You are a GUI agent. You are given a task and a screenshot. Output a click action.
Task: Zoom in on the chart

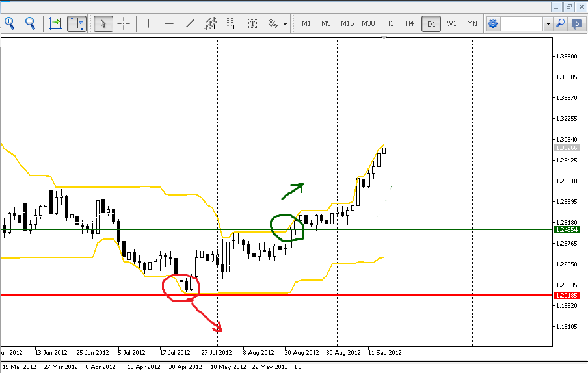coord(9,23)
